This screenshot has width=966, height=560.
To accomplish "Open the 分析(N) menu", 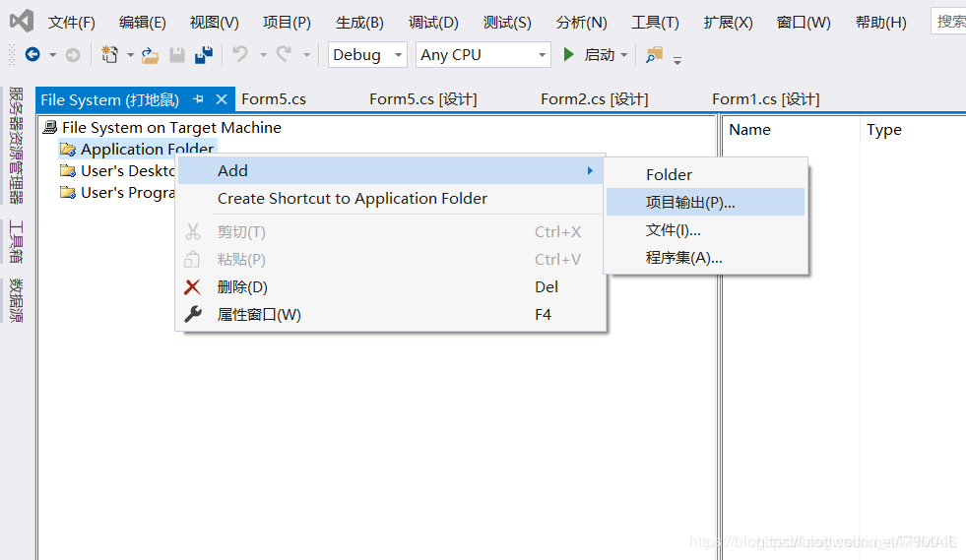I will coord(582,23).
